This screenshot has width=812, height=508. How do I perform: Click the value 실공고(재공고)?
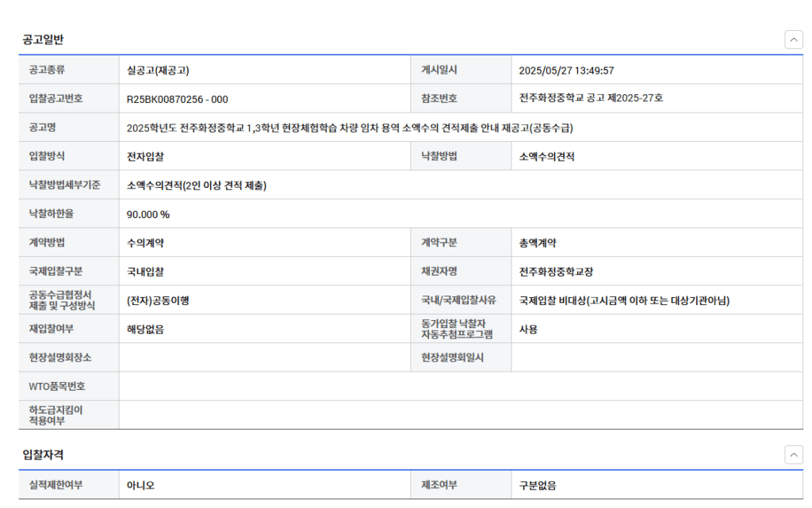[x=158, y=71]
